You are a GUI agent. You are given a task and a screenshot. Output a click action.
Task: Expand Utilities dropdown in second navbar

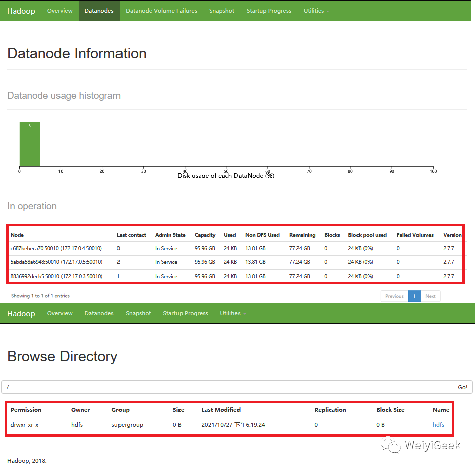(232, 313)
